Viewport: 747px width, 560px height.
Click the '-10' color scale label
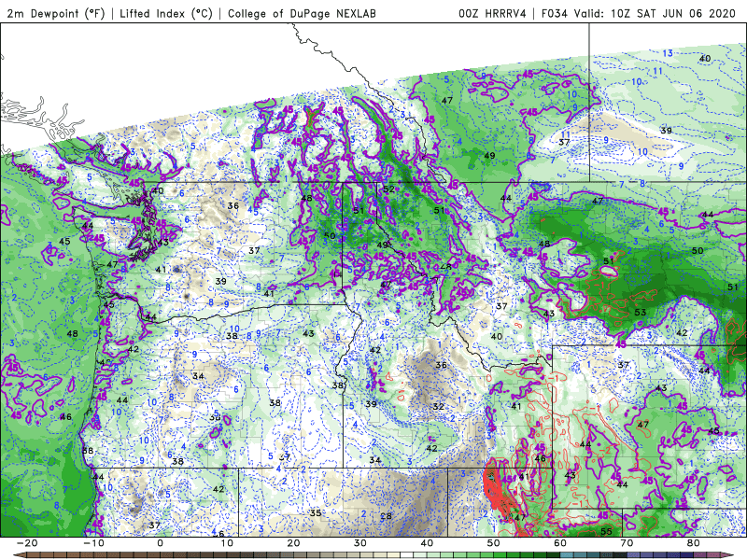(93, 543)
